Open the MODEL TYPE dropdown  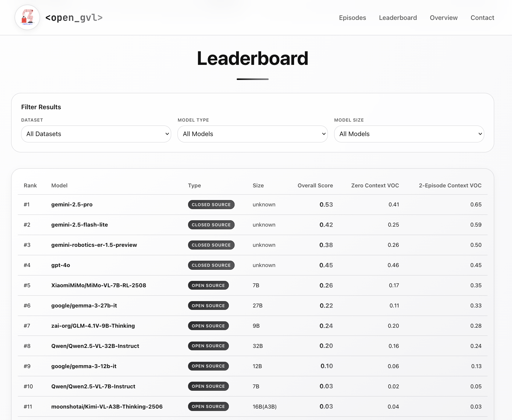[252, 134]
